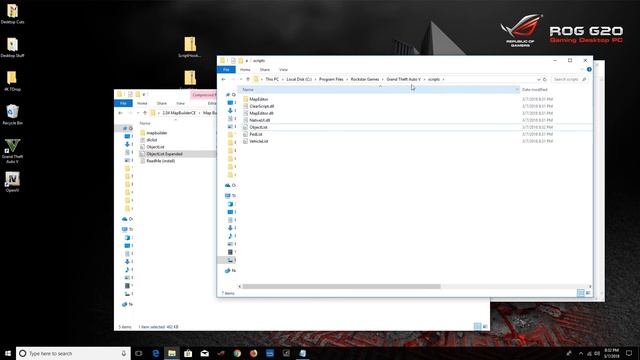This screenshot has height=360, width=640.
Task: Click 'Program Files' breadcrumb
Action: [331, 79]
